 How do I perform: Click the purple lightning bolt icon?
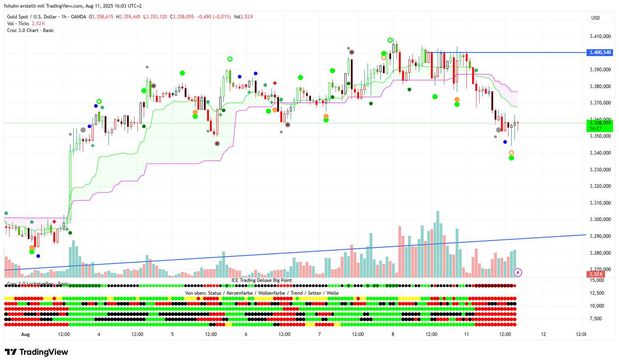point(518,273)
